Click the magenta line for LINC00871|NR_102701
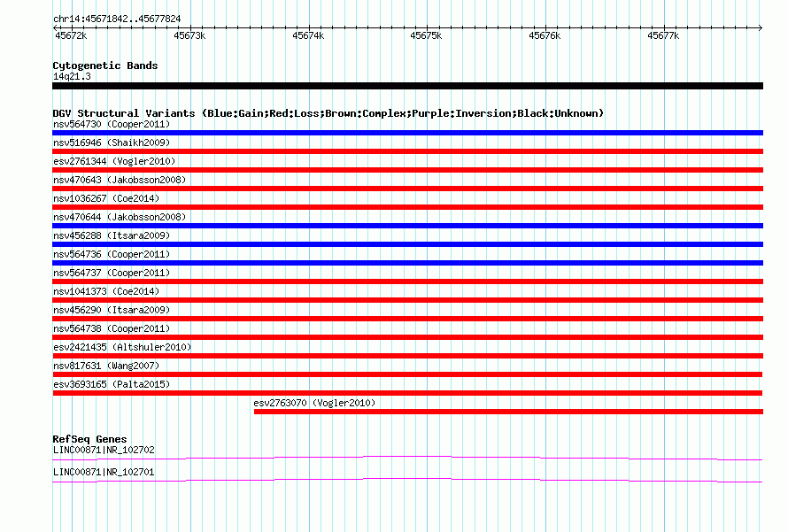Image resolution: width=788 pixels, height=532 pixels. [407, 480]
